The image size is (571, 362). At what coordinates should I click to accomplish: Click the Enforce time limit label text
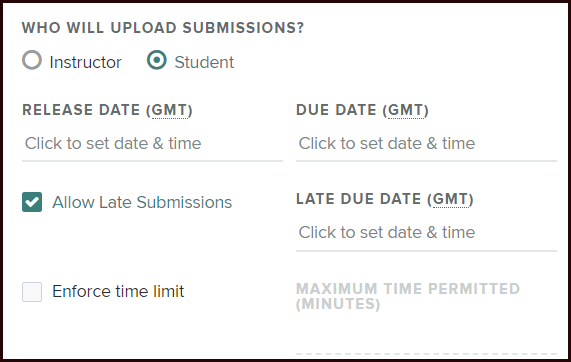coord(118,292)
